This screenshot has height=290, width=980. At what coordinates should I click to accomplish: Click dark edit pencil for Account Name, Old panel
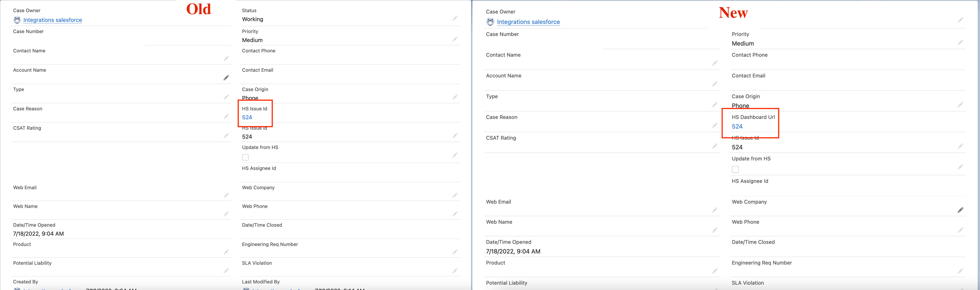[226, 78]
